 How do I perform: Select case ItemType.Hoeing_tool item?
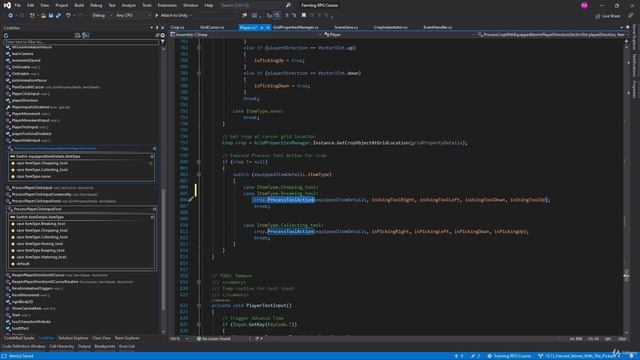coord(40,244)
